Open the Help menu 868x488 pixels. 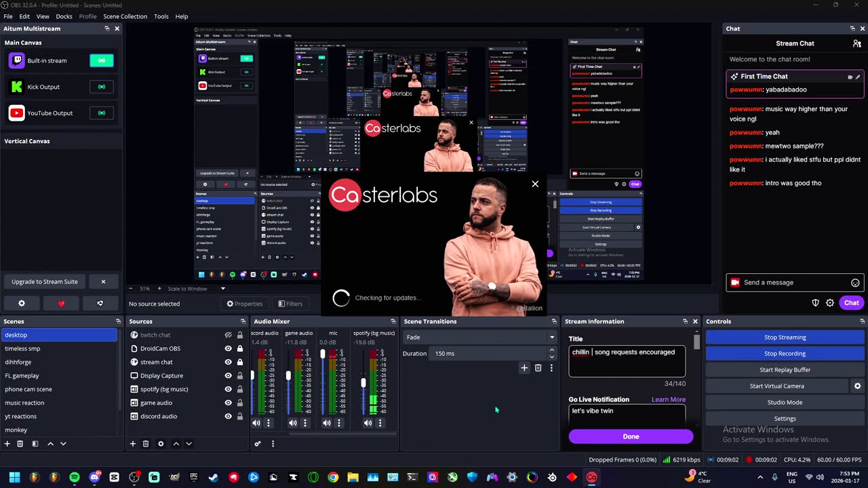click(x=182, y=16)
